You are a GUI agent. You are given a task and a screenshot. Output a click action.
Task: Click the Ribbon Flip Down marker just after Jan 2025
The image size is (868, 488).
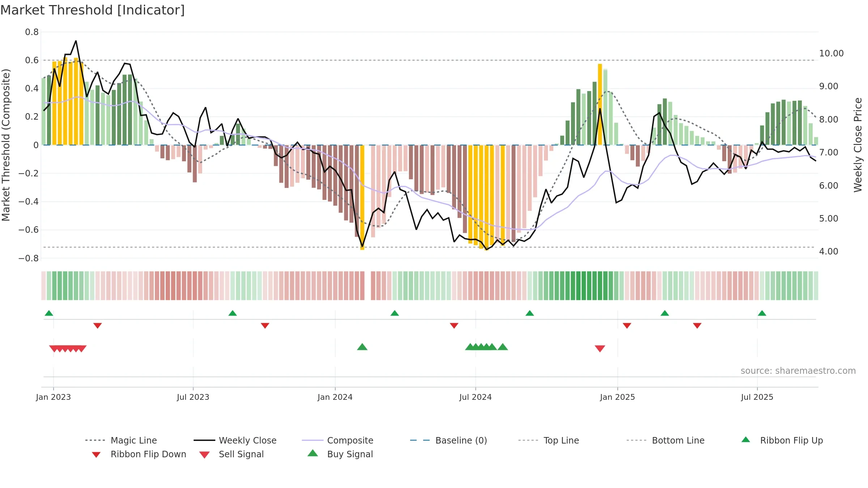tap(627, 326)
